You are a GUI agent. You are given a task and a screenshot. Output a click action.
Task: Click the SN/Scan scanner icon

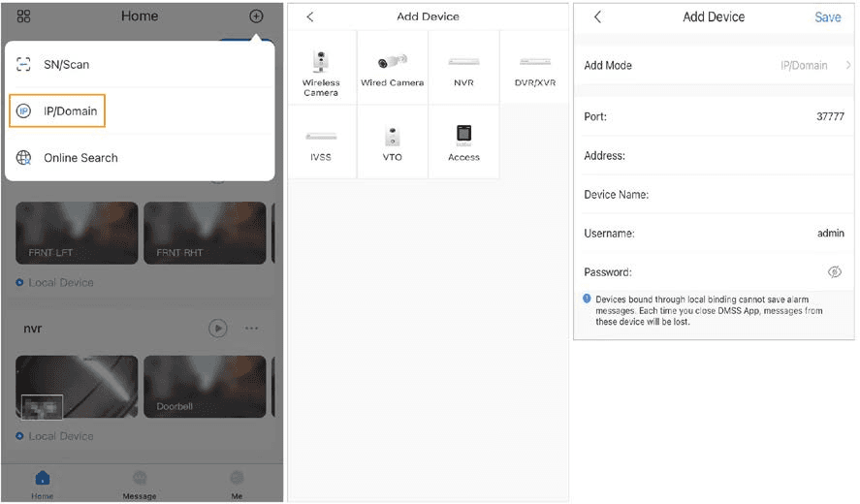click(x=23, y=65)
